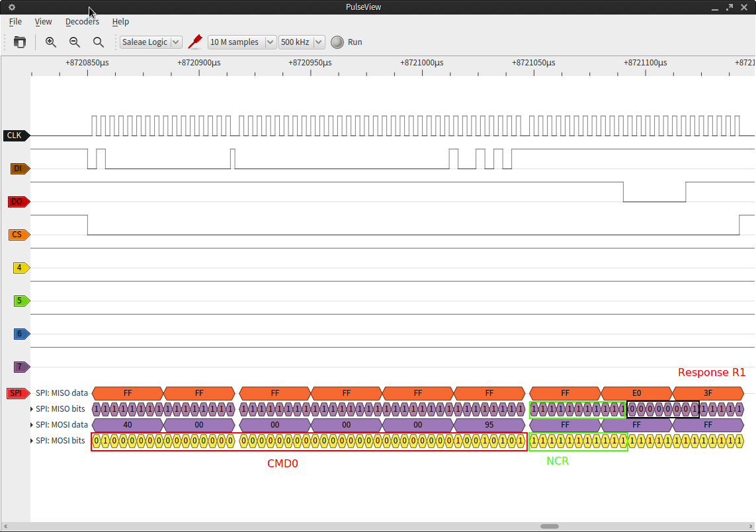Viewport: 756px width, 532px height.
Task: Click the red SPI decoder label
Action: (x=17, y=393)
